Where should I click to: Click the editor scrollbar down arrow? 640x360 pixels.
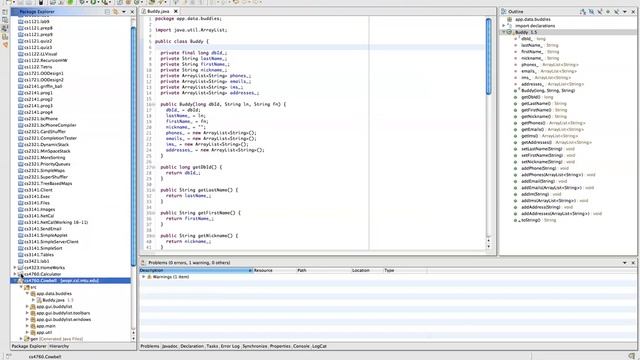coord(489,246)
